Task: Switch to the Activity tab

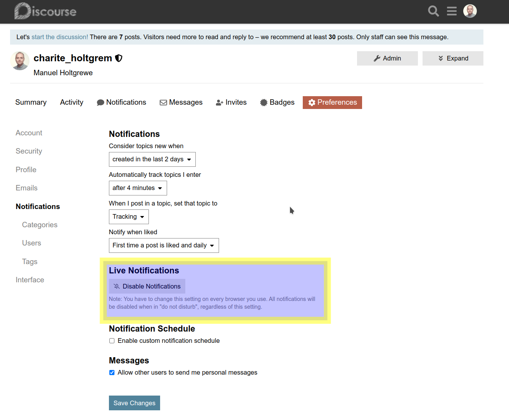Action: point(72,102)
